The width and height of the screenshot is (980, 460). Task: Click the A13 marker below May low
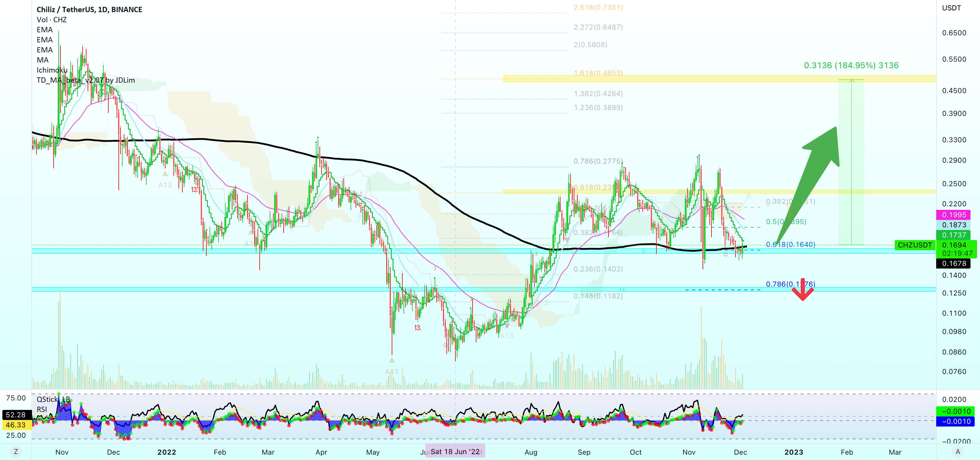tap(392, 371)
